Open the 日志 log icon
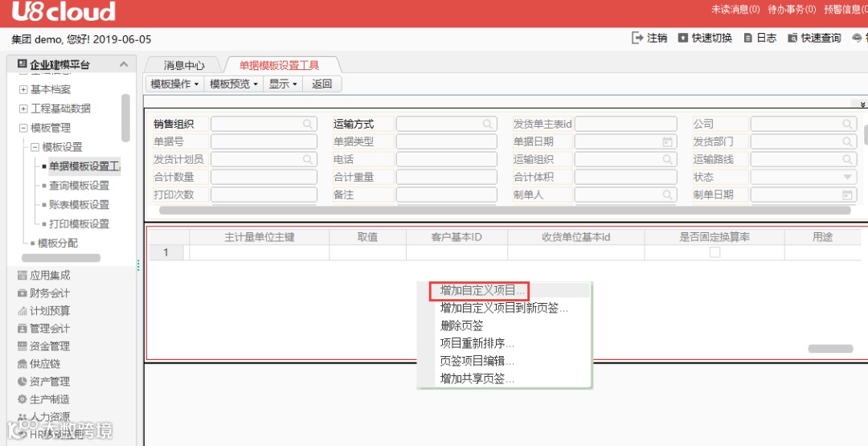The width and height of the screenshot is (868, 446). pos(748,38)
